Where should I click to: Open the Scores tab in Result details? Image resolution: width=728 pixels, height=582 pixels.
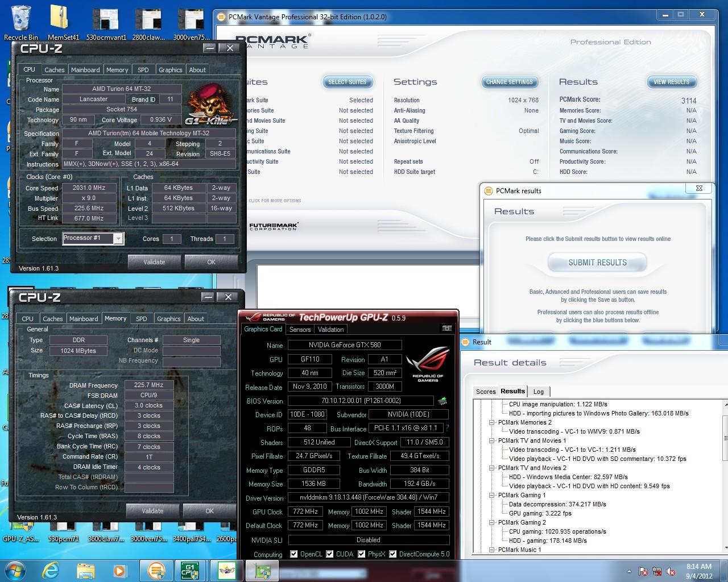(486, 392)
